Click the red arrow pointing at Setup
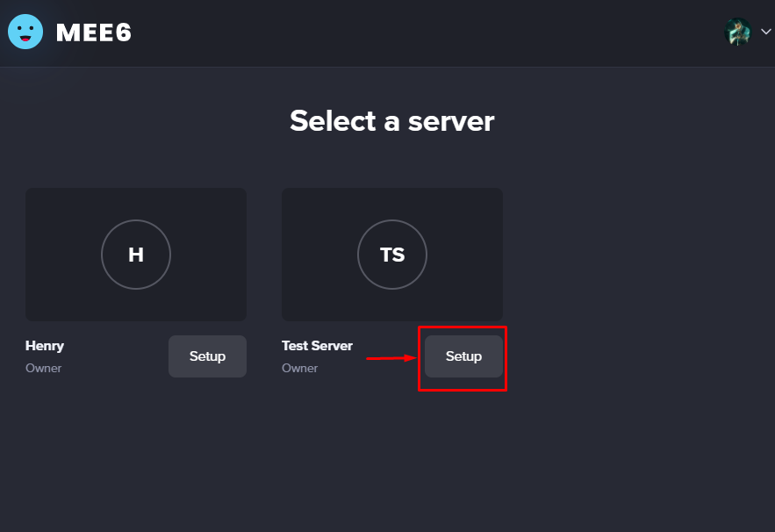 pos(391,358)
